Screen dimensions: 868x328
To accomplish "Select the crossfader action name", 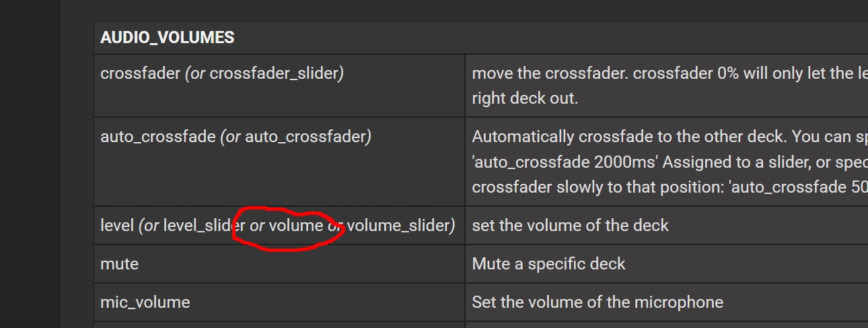I will (x=140, y=73).
